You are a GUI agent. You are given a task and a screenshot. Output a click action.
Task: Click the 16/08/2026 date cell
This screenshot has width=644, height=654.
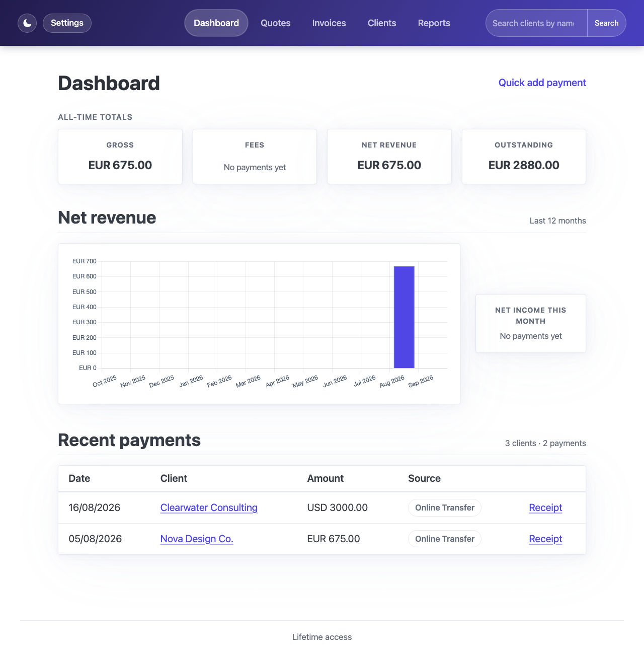click(x=95, y=507)
